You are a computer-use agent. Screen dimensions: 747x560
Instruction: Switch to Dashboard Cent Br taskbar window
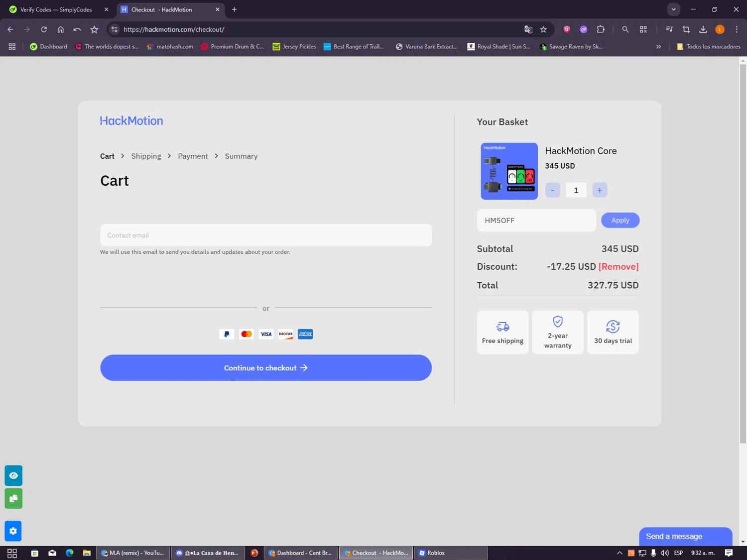point(300,553)
